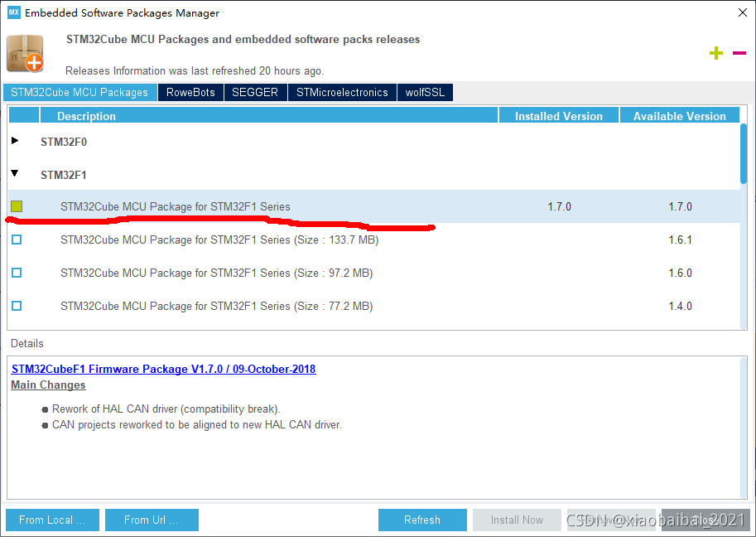Click the 'Rework of HAL CAN driver' bullet
The width and height of the screenshot is (756, 537).
pos(166,409)
